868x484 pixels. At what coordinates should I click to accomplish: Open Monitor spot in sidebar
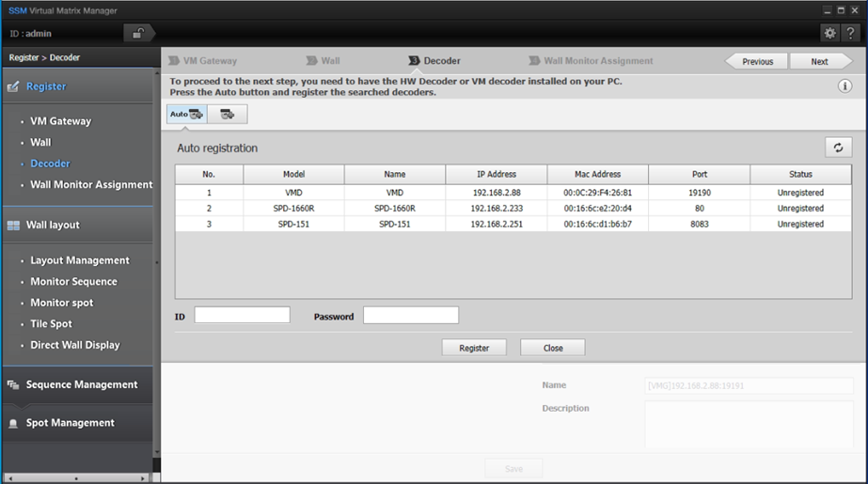[61, 303]
